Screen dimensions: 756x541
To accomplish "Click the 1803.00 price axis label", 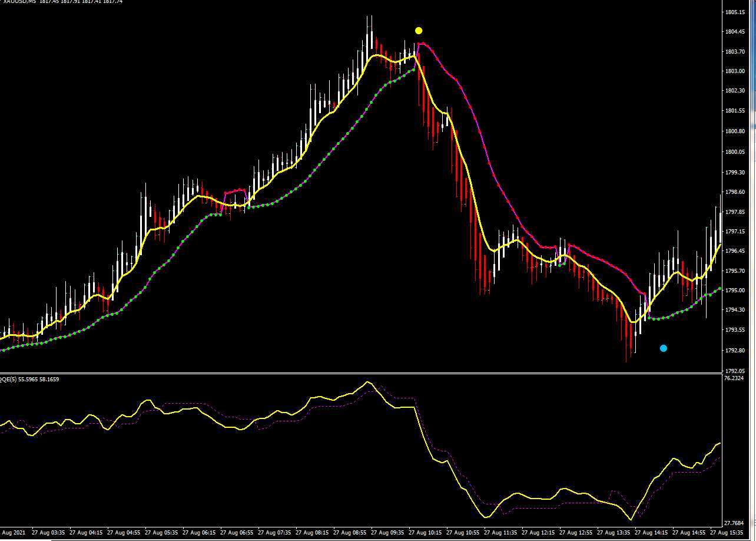I will pos(735,71).
